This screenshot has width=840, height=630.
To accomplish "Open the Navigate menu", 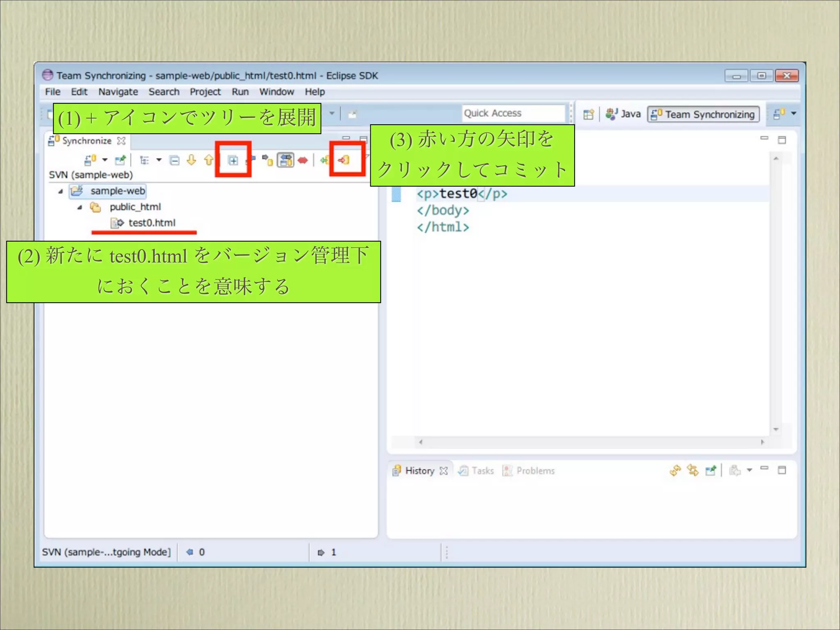I will [118, 92].
